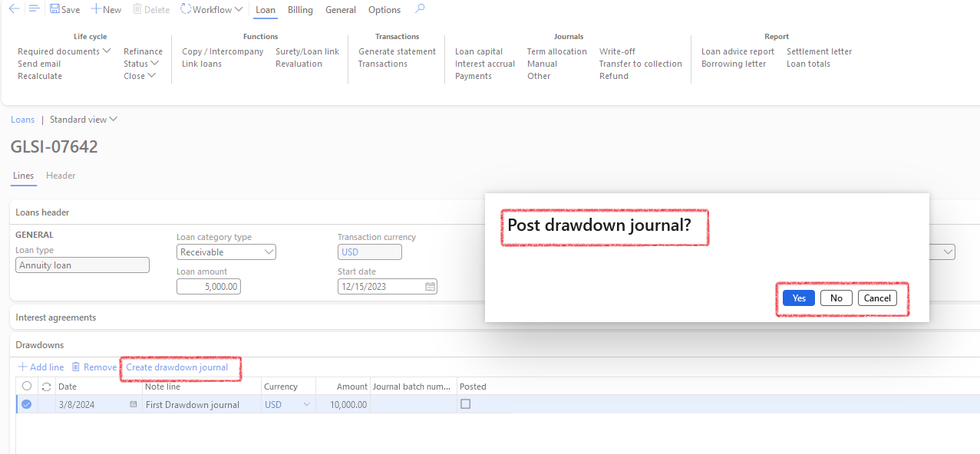The height and width of the screenshot is (454, 980).
Task: Deselect the First Drawdown journal row marker
Action: click(x=27, y=404)
